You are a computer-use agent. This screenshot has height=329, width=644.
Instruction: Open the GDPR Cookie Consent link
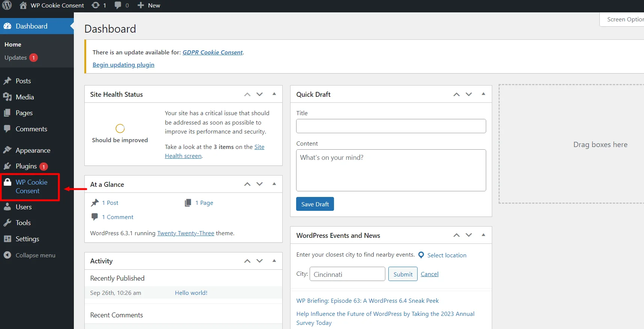213,53
